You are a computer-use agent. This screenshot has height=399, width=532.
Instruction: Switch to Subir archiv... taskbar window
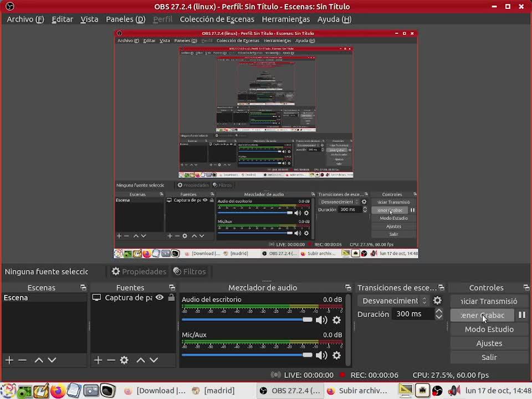(x=357, y=391)
